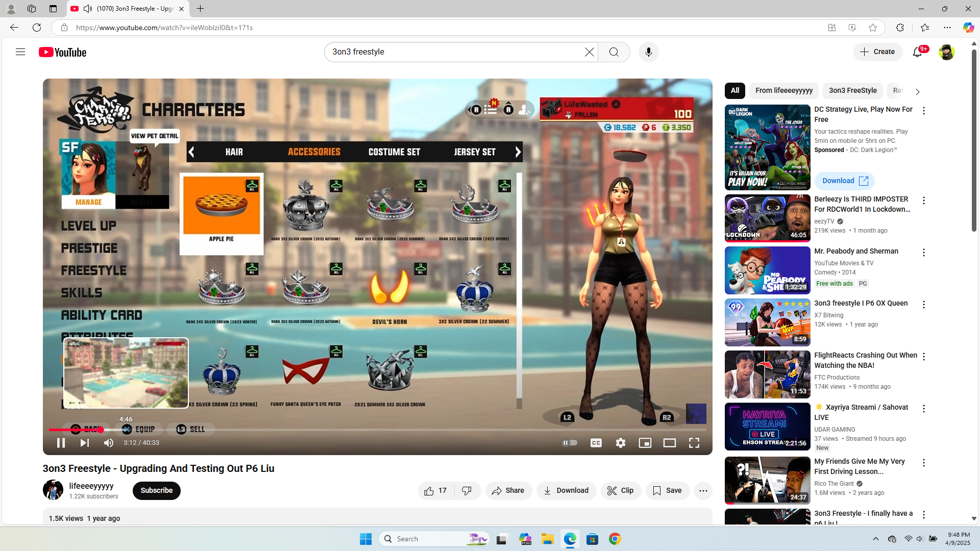
Task: Share this video
Action: [x=508, y=491]
